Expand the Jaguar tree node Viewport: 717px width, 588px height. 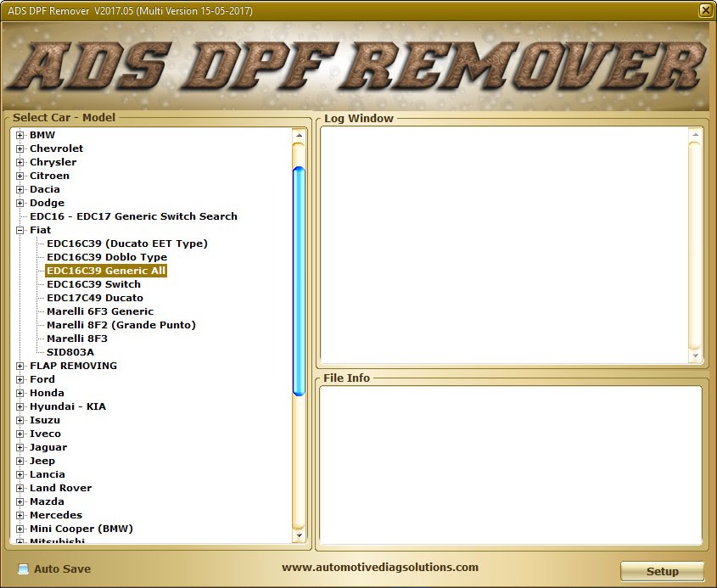(20, 447)
